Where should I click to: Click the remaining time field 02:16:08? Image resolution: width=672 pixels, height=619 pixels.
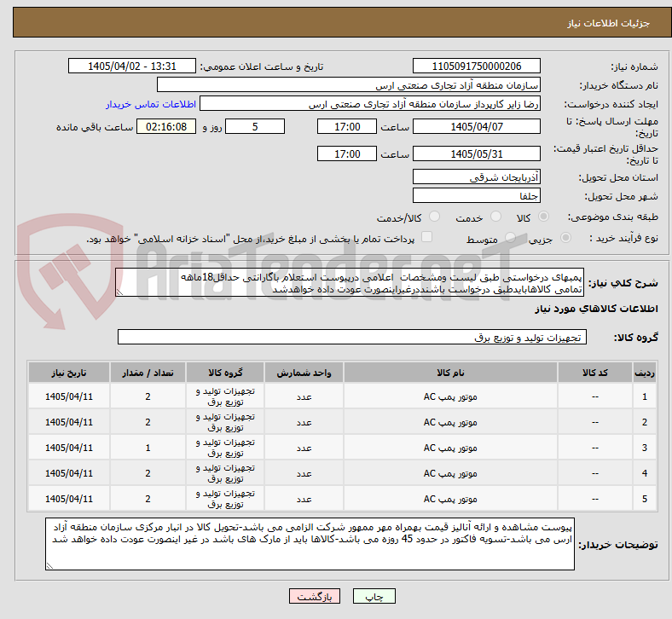[166, 126]
